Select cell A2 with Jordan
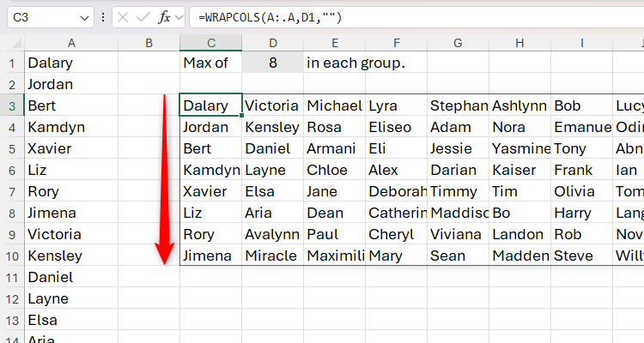Image resolution: width=644 pixels, height=343 pixels. click(71, 84)
